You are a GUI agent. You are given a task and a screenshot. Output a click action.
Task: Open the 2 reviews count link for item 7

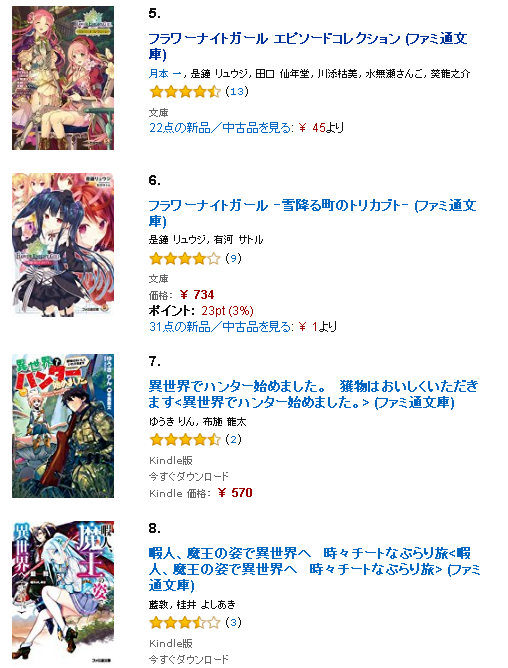(x=233, y=439)
